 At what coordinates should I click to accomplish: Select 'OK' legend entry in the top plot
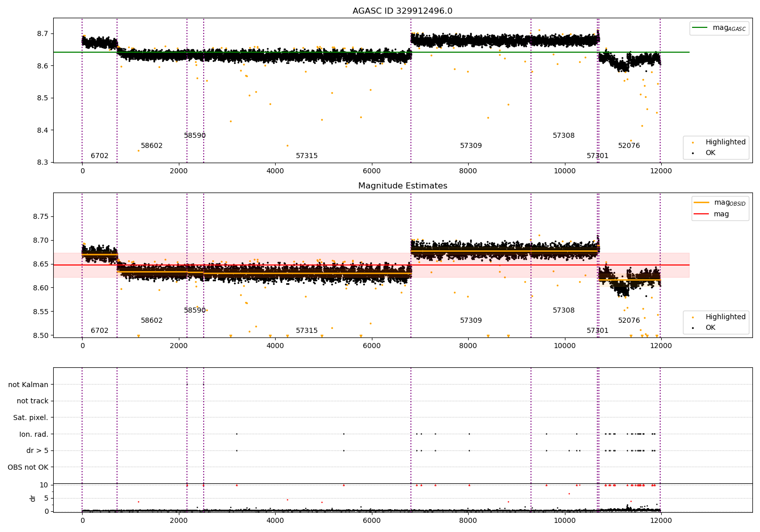[710, 153]
